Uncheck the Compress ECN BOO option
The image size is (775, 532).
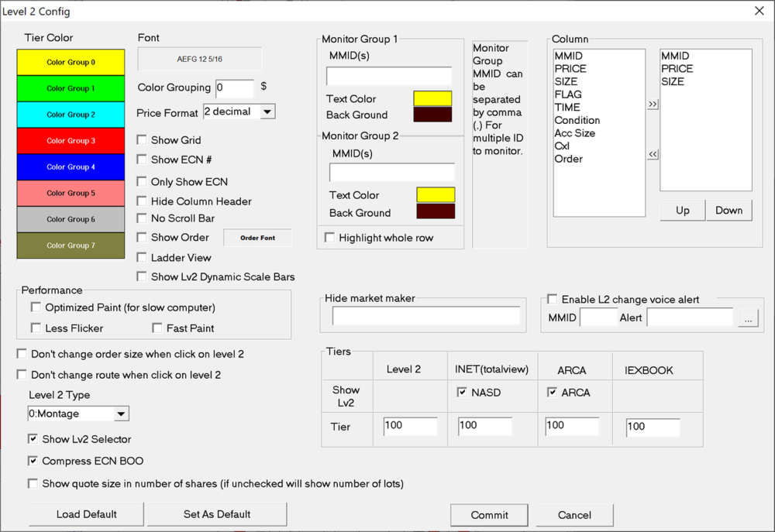tap(33, 461)
